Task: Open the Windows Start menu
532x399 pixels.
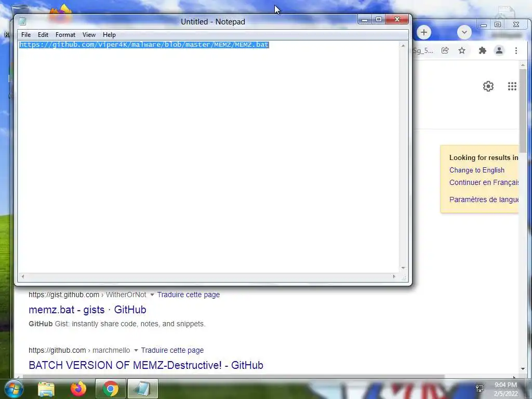Action: pyautogui.click(x=14, y=389)
